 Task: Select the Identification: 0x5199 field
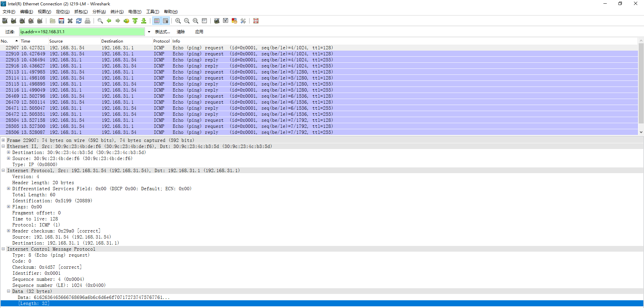(x=52, y=201)
